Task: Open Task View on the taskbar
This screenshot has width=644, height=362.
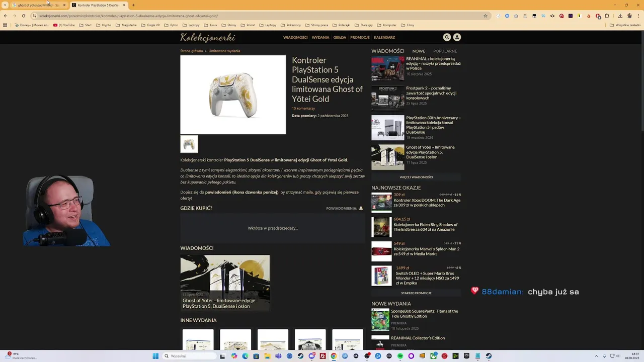Action: click(x=222, y=356)
